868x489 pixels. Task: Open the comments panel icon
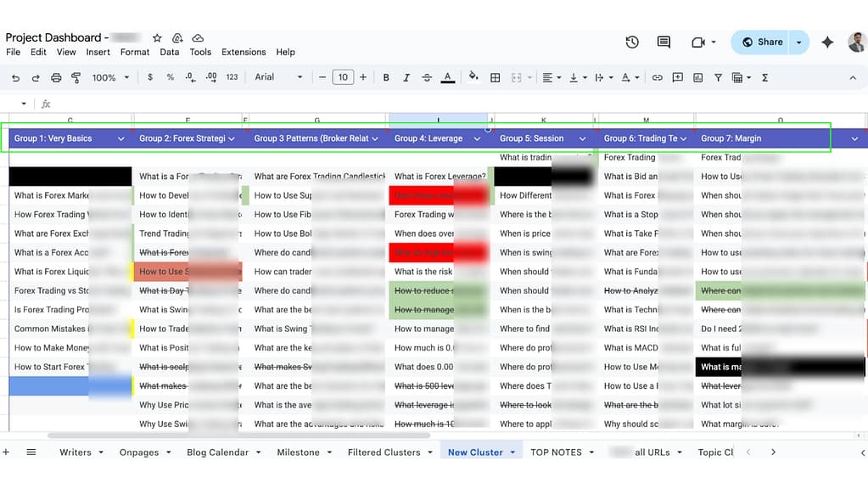coord(664,42)
